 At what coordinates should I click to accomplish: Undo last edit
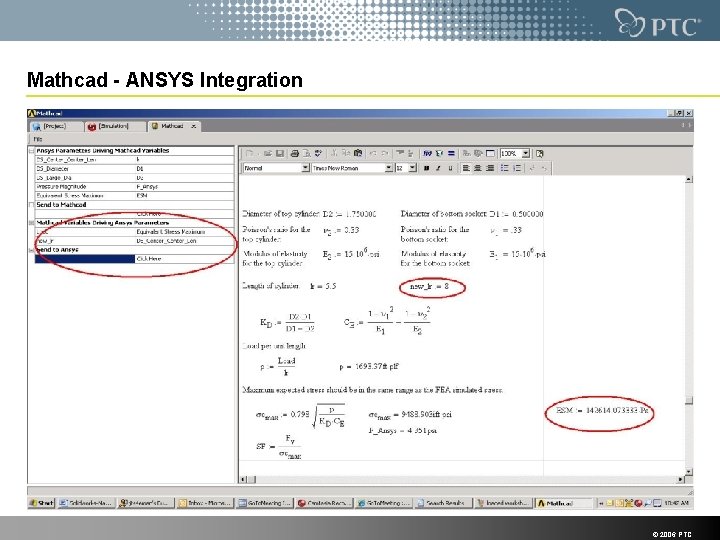pos(373,153)
